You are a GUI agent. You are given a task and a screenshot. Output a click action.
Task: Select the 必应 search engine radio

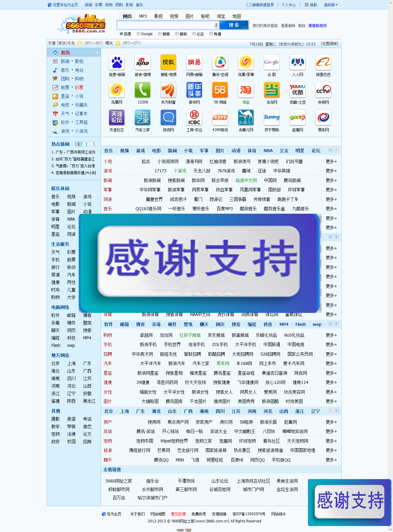click(194, 34)
